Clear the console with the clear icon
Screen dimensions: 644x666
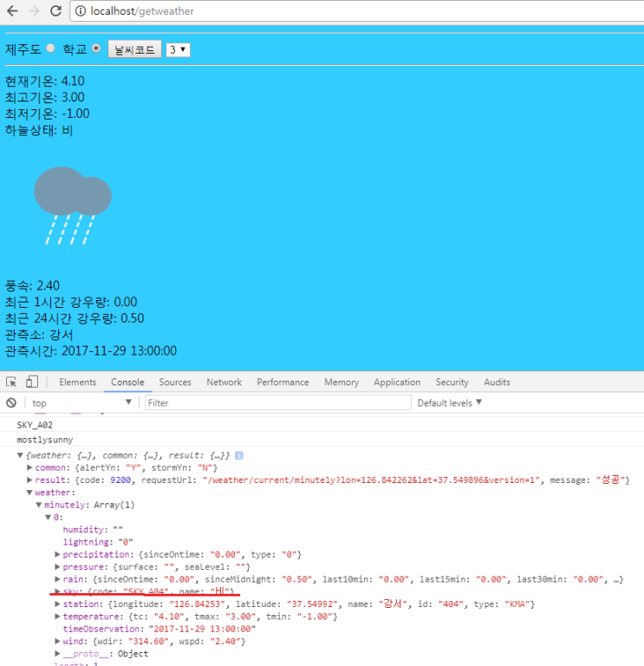point(11,402)
